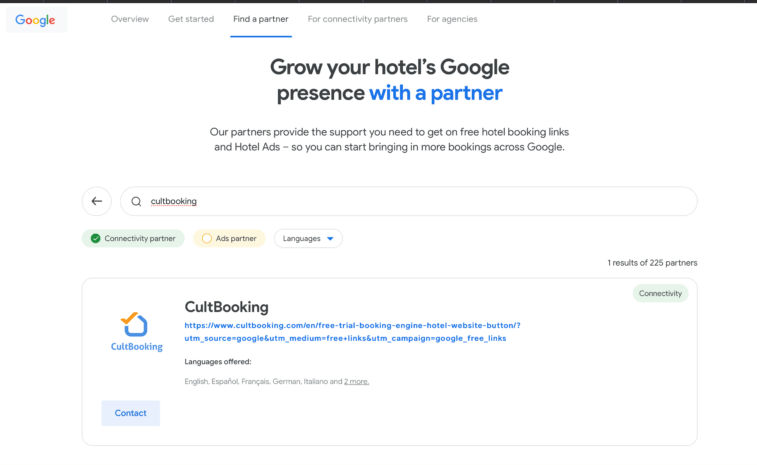Image resolution: width=757 pixels, height=465 pixels.
Task: Toggle the Ads partner filter chip
Action: click(229, 239)
